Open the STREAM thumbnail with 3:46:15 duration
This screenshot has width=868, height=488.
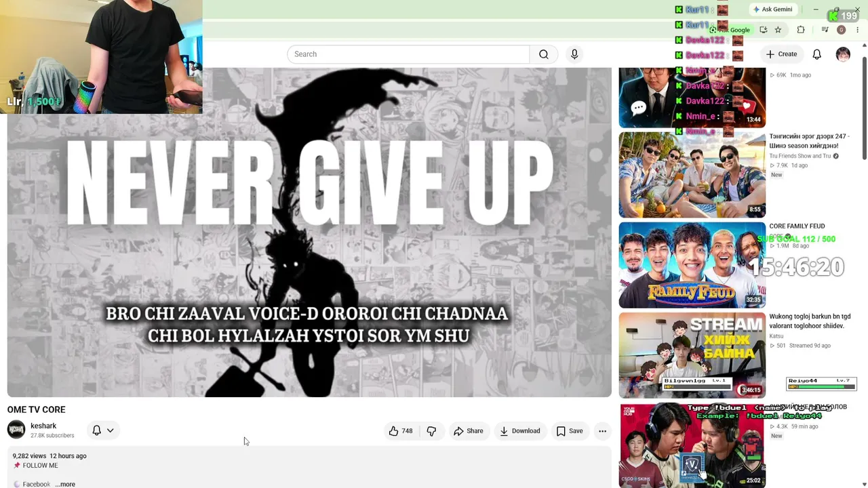coord(692,355)
